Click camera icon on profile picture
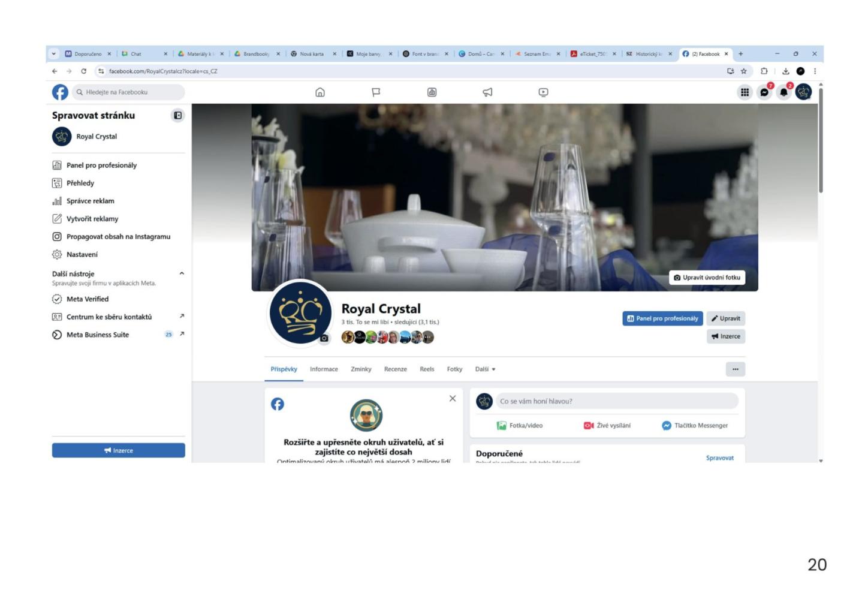This screenshot has width=868, height=614. 324,338
